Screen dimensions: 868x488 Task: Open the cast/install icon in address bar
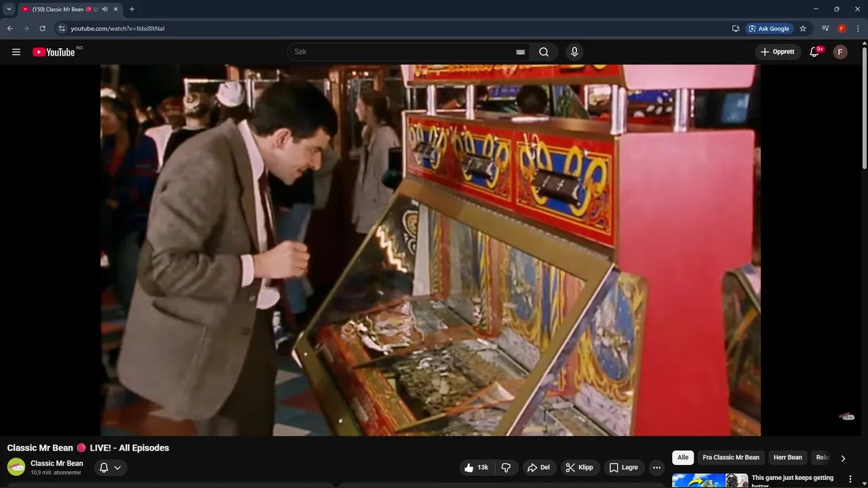click(736, 28)
